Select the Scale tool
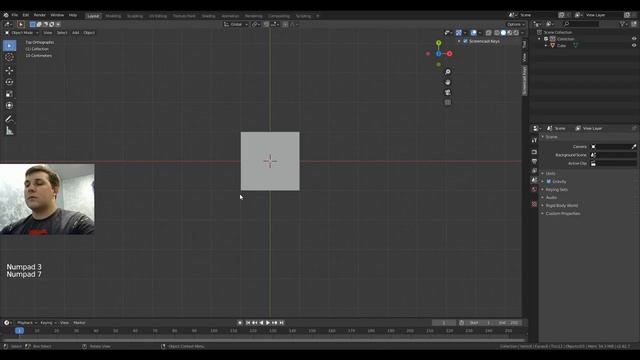 (9, 94)
